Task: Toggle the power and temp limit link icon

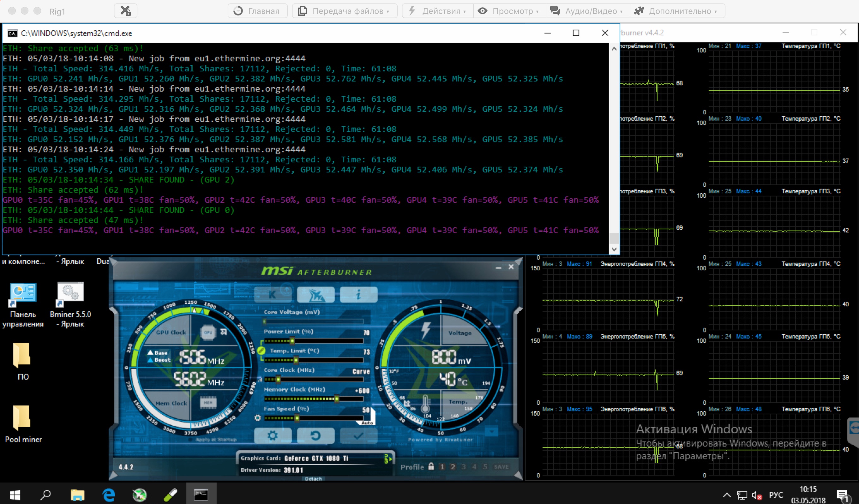Action: pos(261,350)
